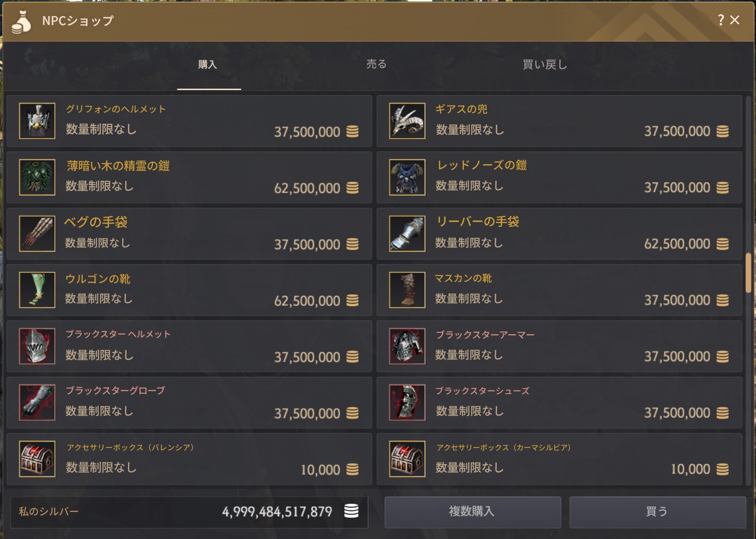
Task: Select the ギアスの兜 helmet icon
Action: (407, 121)
